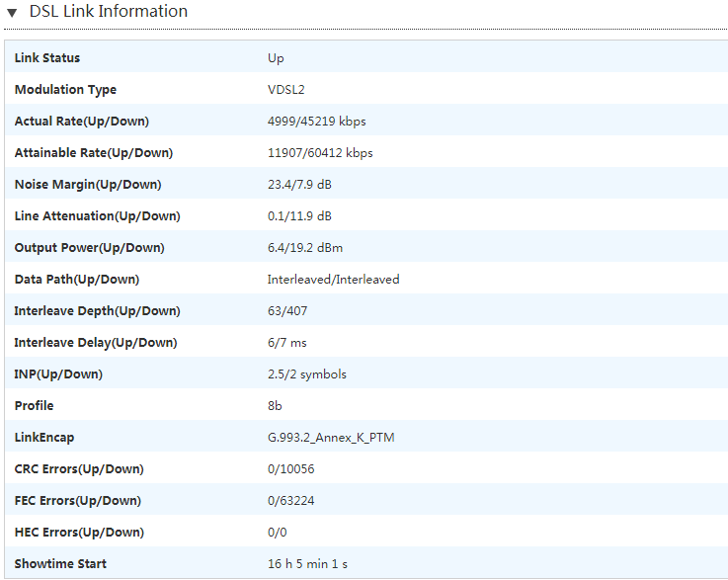Screen dimensions: 728x580
Task: Select the Interleaved/Interleaved data path value
Action: tap(333, 280)
